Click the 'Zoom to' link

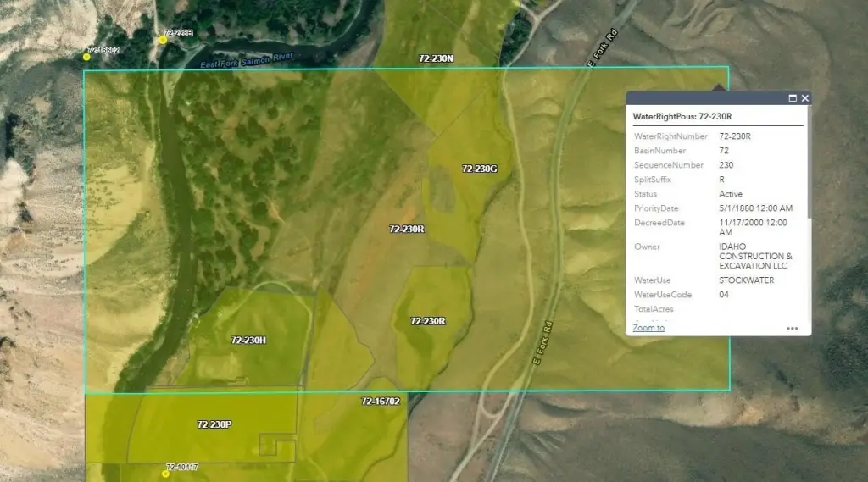pos(648,328)
